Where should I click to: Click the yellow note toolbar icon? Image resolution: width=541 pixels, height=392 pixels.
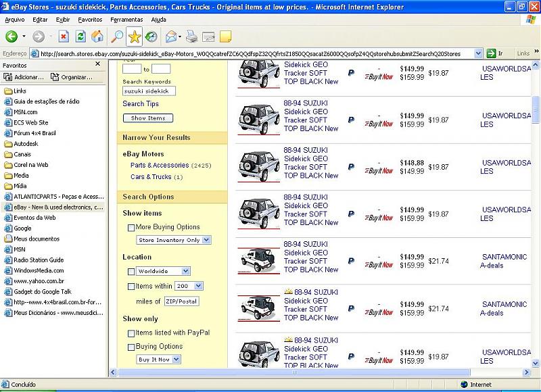click(x=225, y=36)
